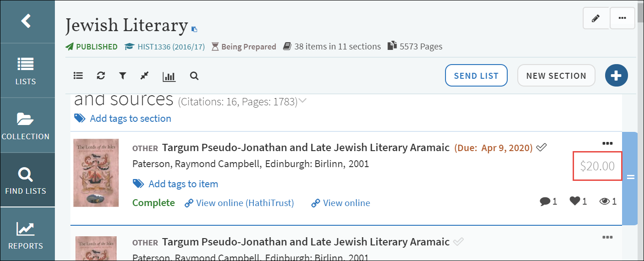Toggle the like heart on first citation

coord(574,201)
